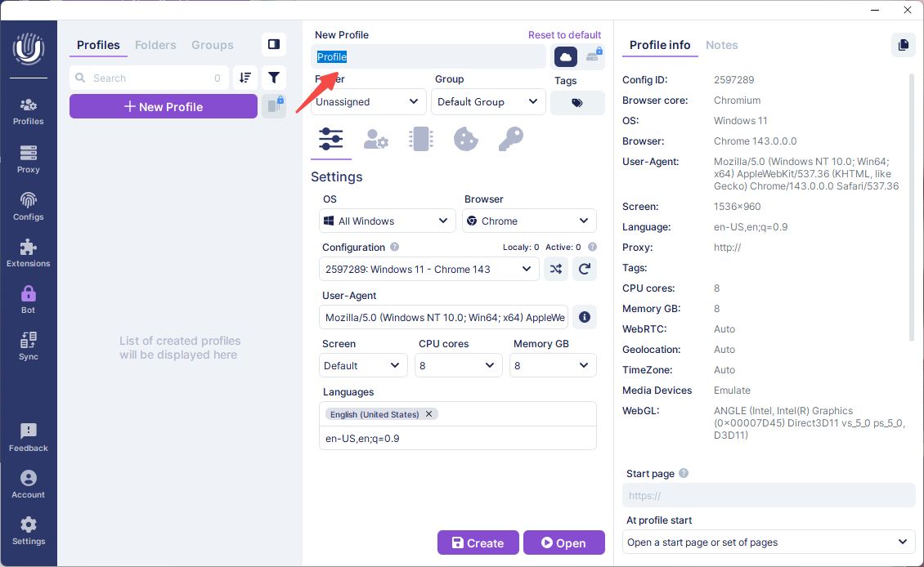The image size is (924, 567).
Task: Copy profile info with clipboard icon
Action: (903, 45)
